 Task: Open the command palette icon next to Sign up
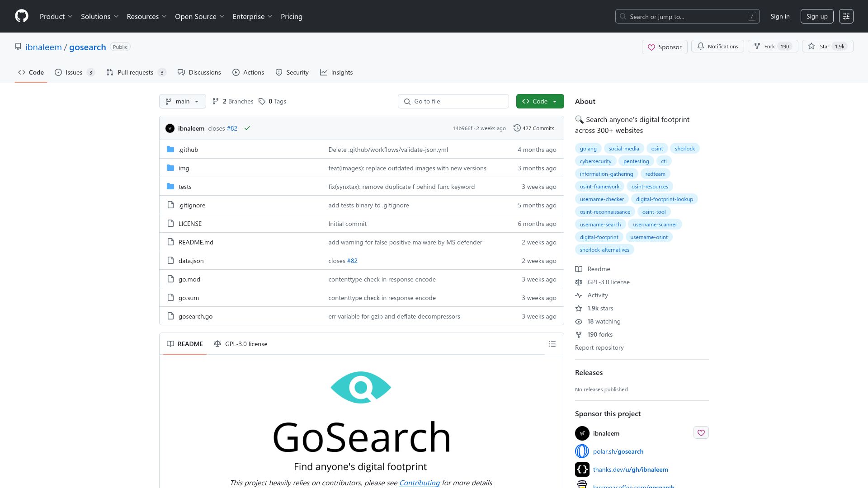tap(846, 16)
